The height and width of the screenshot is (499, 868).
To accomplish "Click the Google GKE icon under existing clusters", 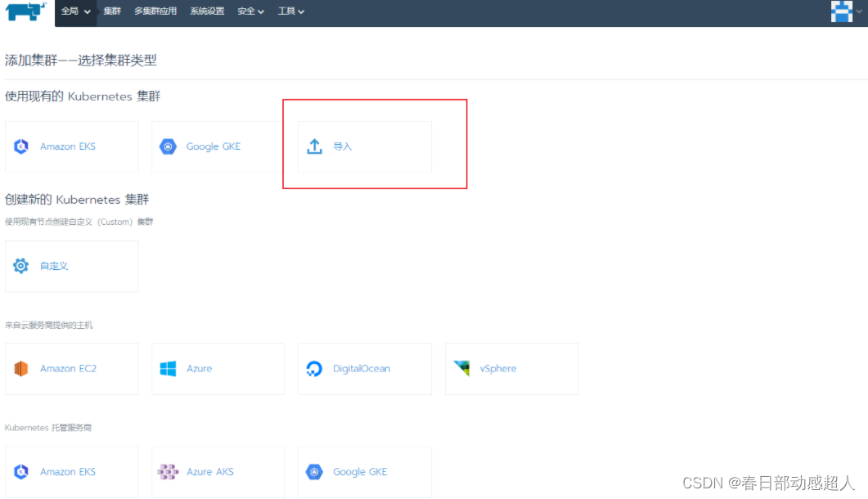I will pyautogui.click(x=168, y=146).
